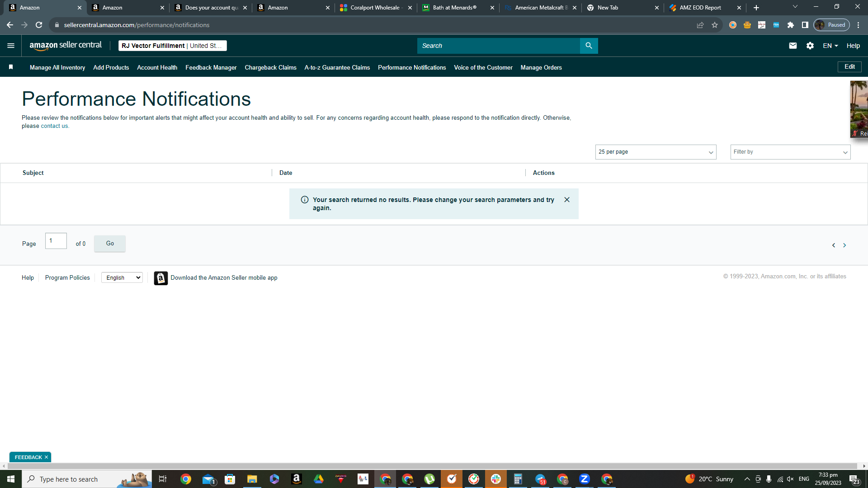868x488 pixels.
Task: Go to previous page of notifications
Action: coord(834,245)
